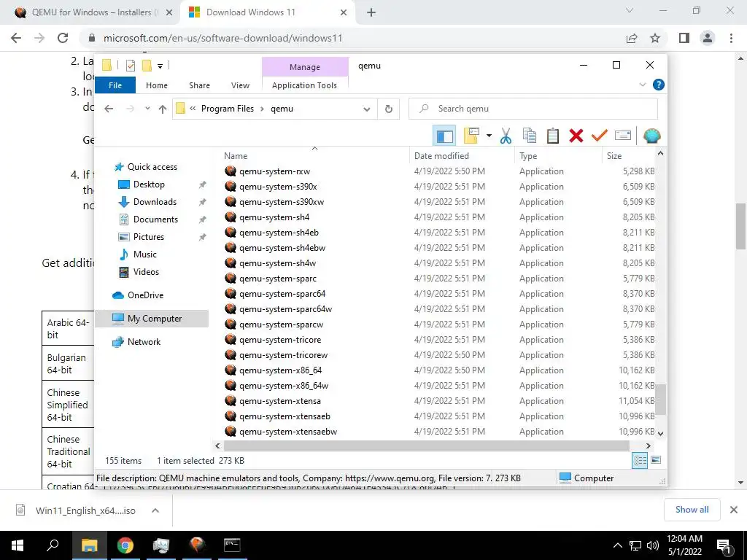
Task: Open Pictures in the navigation pane
Action: 148,237
